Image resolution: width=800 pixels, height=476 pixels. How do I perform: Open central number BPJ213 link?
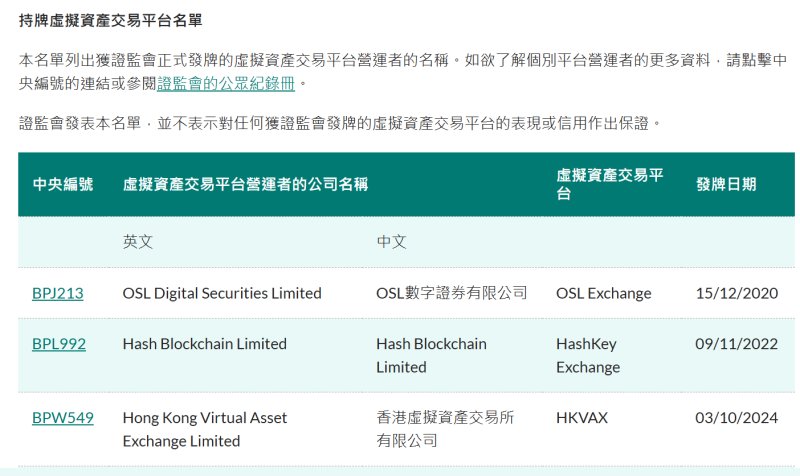click(x=58, y=293)
